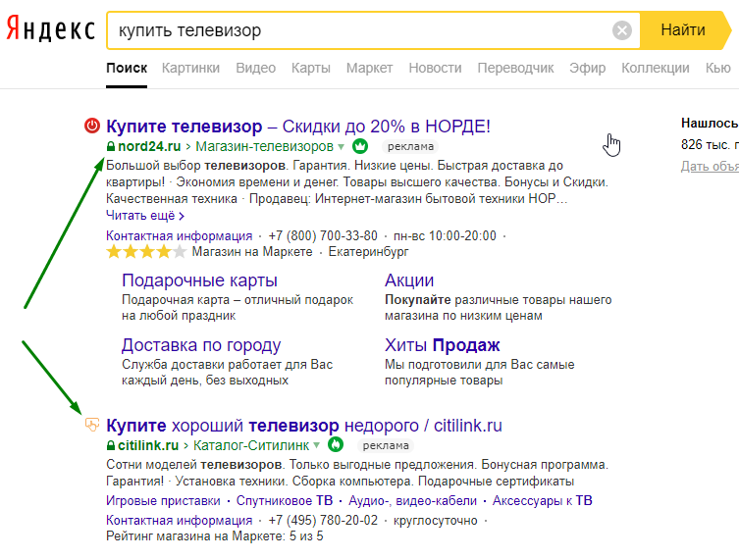Viewport: 739px width, 560px height.
Task: Open the Спутниковое ТВ link
Action: click(x=285, y=500)
